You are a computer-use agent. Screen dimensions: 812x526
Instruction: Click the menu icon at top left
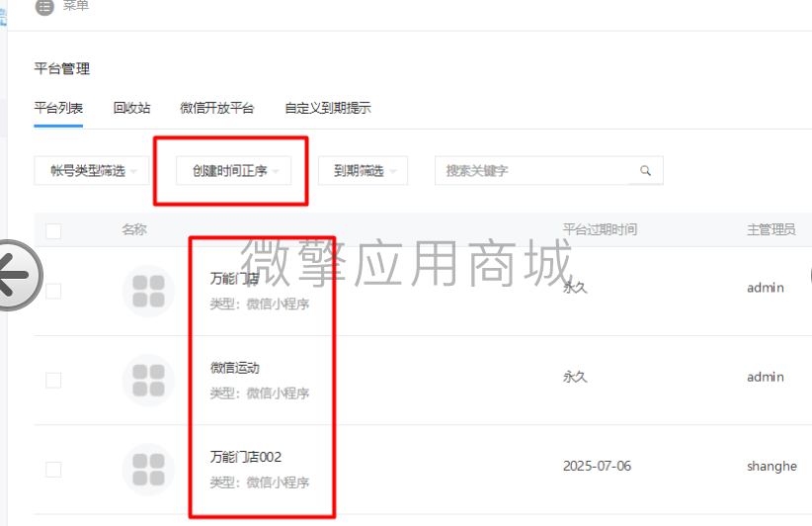coord(44,7)
